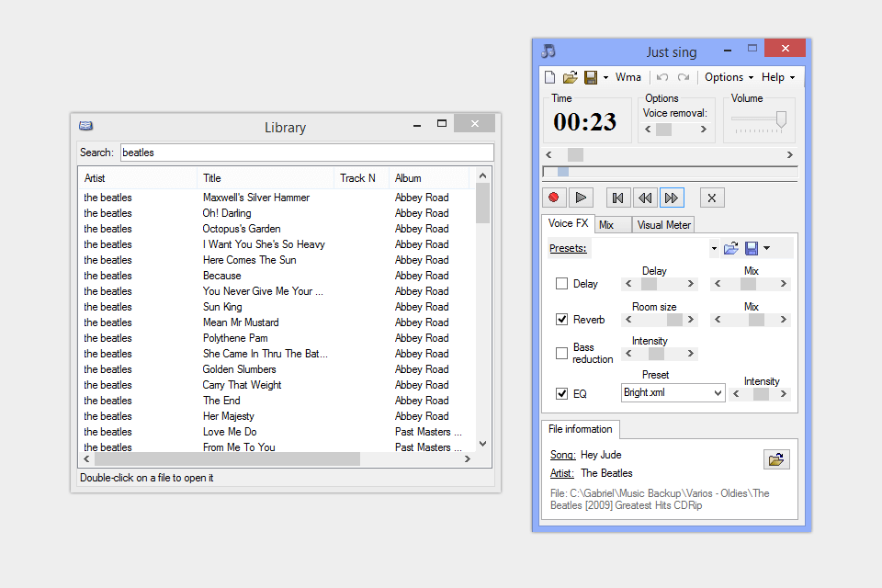Enable the Delay effect checkbox
This screenshot has width=882, height=588.
(561, 284)
